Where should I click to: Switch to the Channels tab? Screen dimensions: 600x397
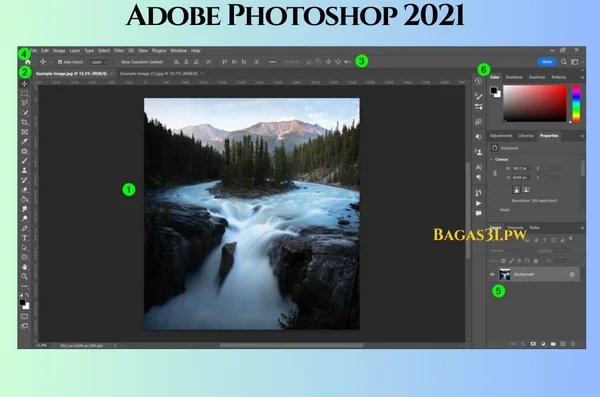[515, 227]
